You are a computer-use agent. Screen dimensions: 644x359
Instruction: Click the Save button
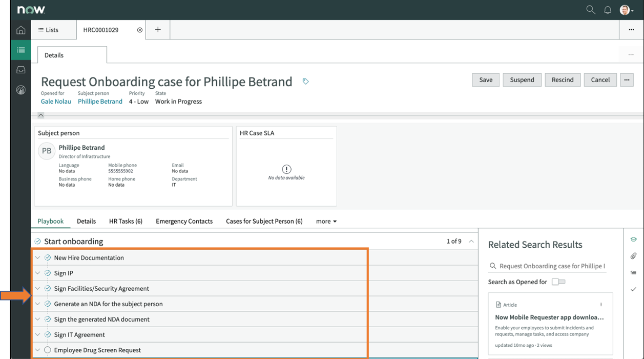click(486, 79)
